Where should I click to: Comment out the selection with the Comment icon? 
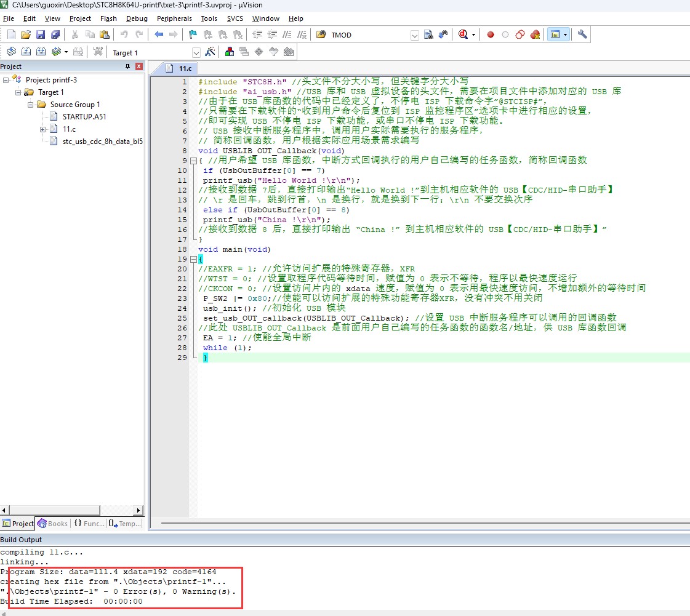(x=287, y=34)
